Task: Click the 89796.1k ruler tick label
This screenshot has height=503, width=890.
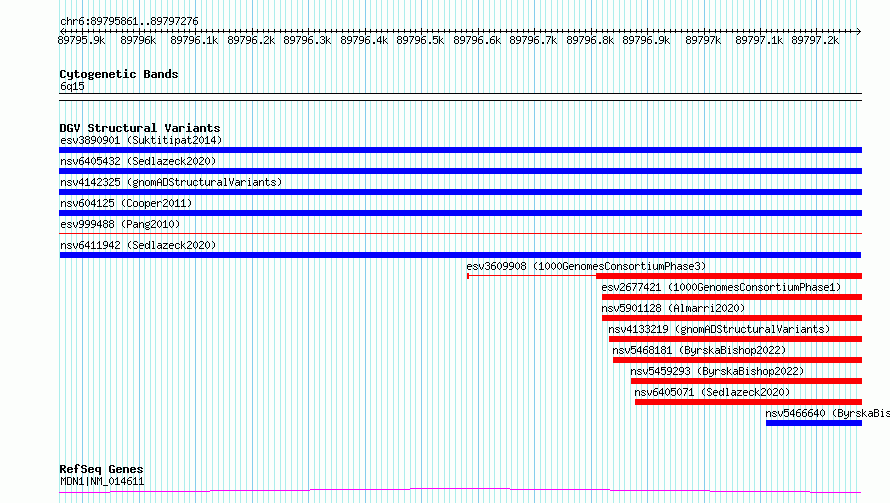Action: tap(194, 40)
